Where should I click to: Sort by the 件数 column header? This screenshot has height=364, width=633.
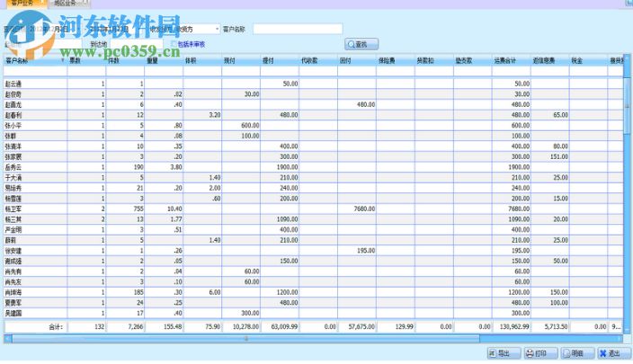[125, 60]
